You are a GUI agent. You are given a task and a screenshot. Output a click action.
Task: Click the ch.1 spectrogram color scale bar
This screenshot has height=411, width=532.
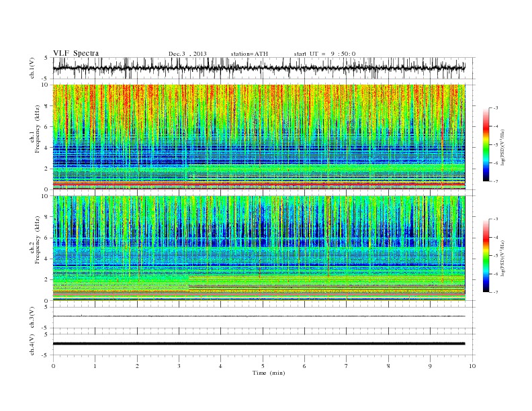tap(486, 144)
